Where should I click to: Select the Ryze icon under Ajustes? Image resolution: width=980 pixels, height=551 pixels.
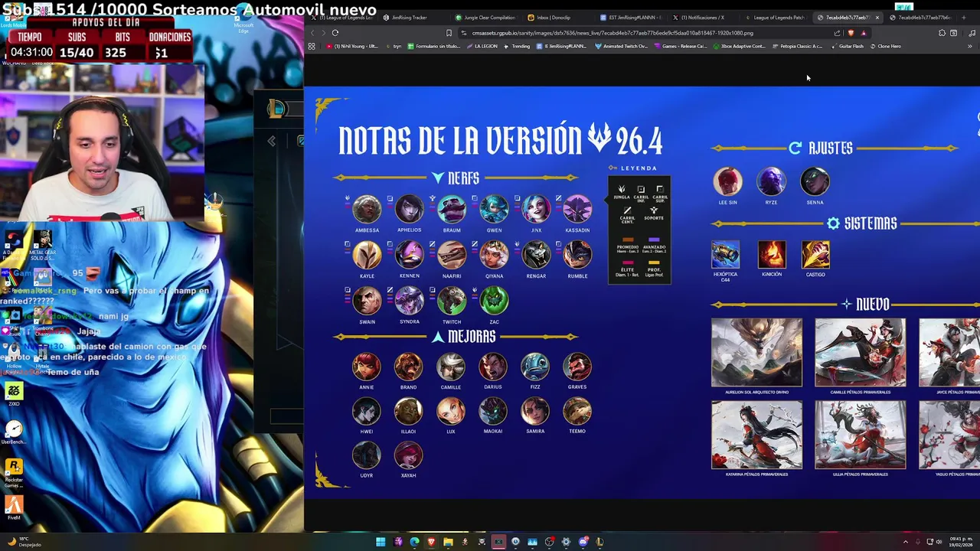pos(771,181)
